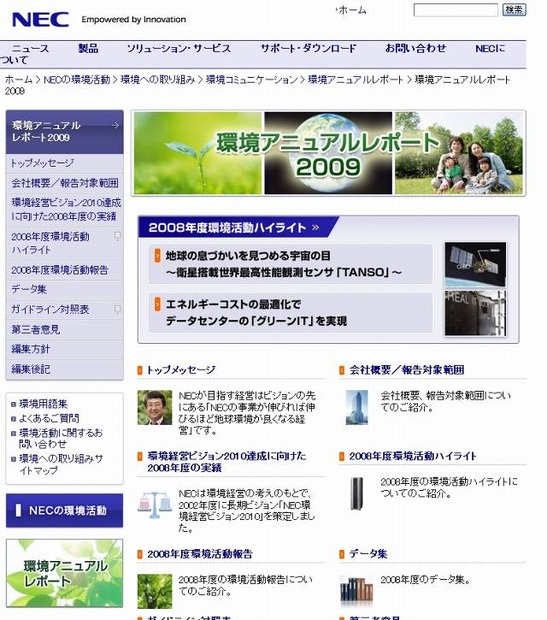Click the president portrait photo

pyautogui.click(x=155, y=407)
